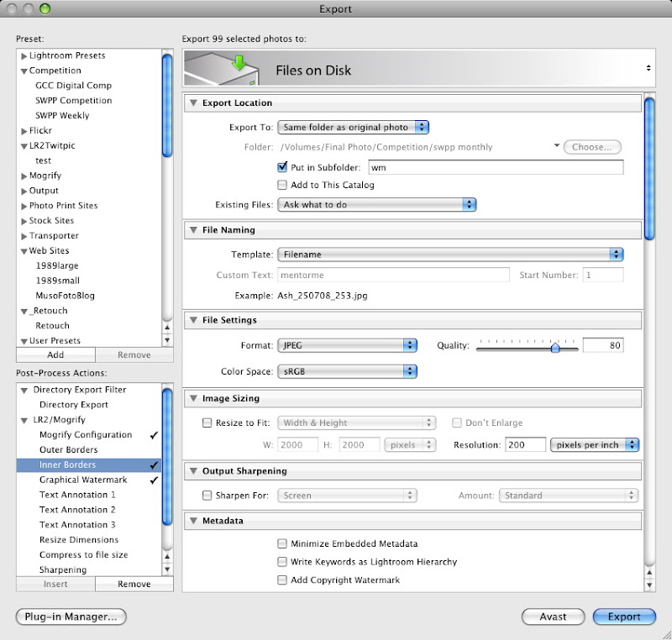Toggle the Mogrify Configuration checkmark
Viewport: 672px width, 640px height.
point(155,435)
